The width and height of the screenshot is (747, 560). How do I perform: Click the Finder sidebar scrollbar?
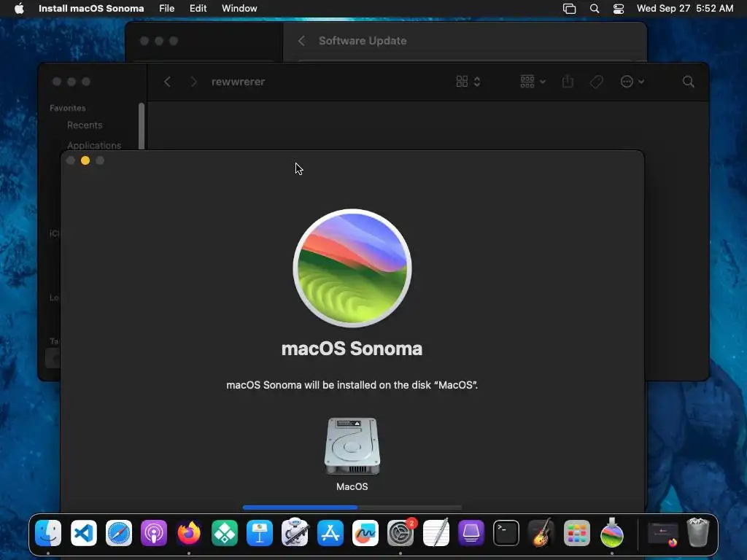pyautogui.click(x=142, y=126)
